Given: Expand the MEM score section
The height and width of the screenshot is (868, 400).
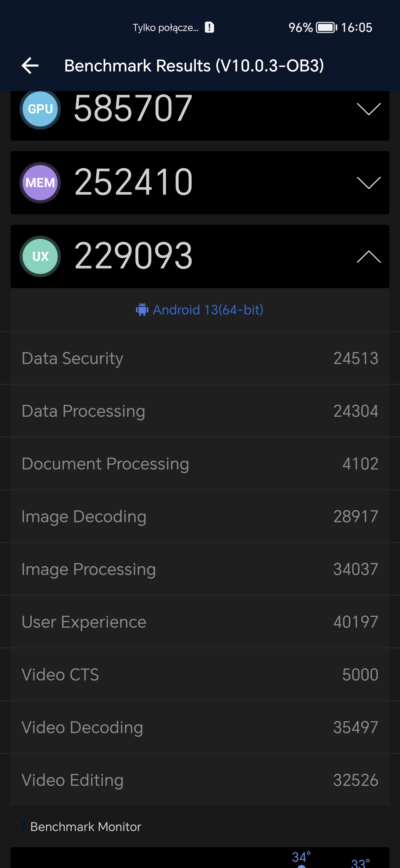Looking at the screenshot, I should (x=369, y=183).
